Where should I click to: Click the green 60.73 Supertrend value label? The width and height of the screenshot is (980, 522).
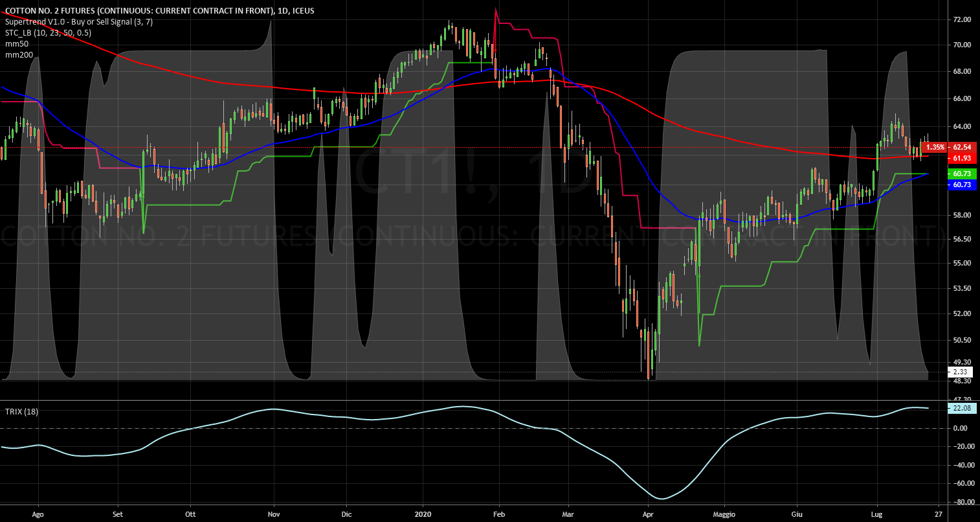pos(961,174)
